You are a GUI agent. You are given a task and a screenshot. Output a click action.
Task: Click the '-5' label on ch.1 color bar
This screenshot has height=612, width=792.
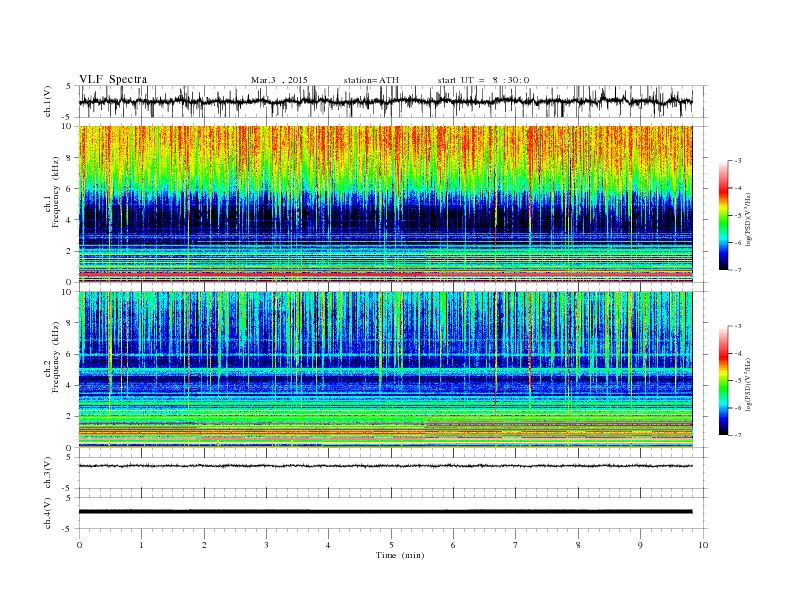coord(738,216)
